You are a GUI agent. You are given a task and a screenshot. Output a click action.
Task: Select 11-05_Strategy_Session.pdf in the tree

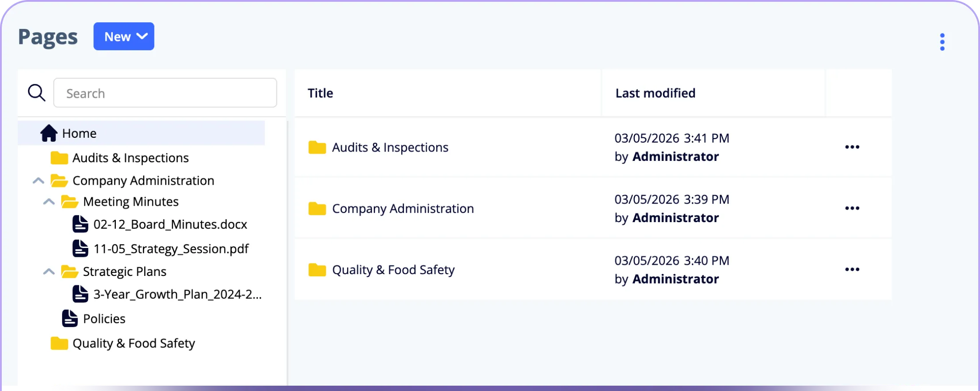click(171, 249)
